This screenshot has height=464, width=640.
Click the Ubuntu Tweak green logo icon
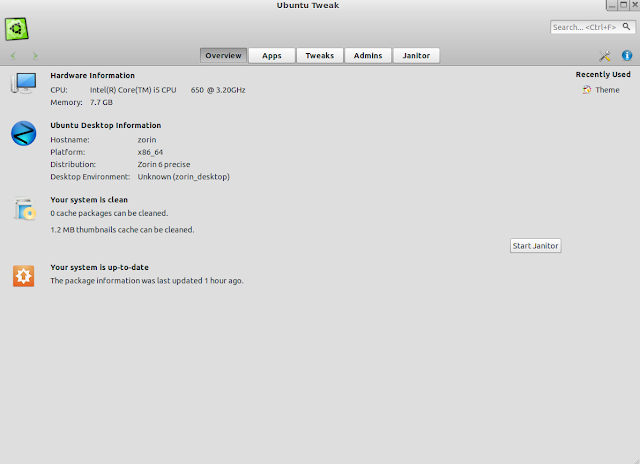click(x=17, y=29)
